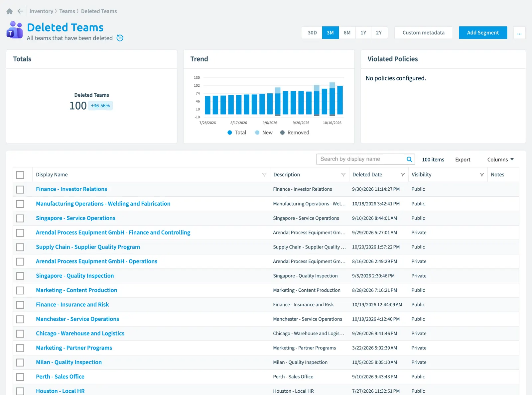
Task: Open Perth - Sales Office link
Action: point(60,377)
